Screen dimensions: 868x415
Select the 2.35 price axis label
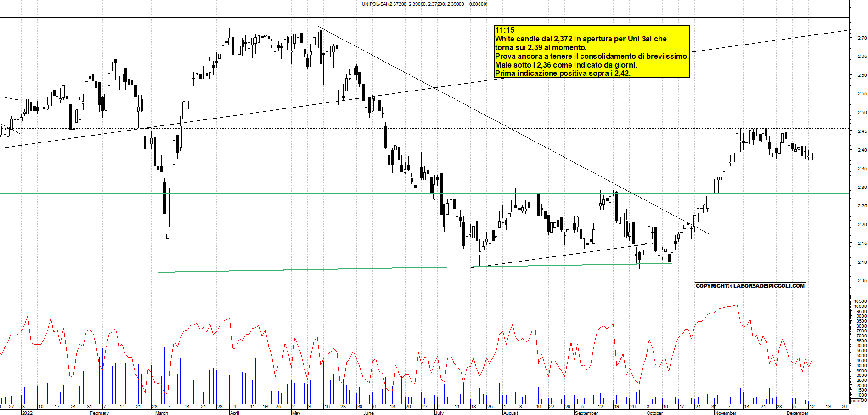click(862, 169)
